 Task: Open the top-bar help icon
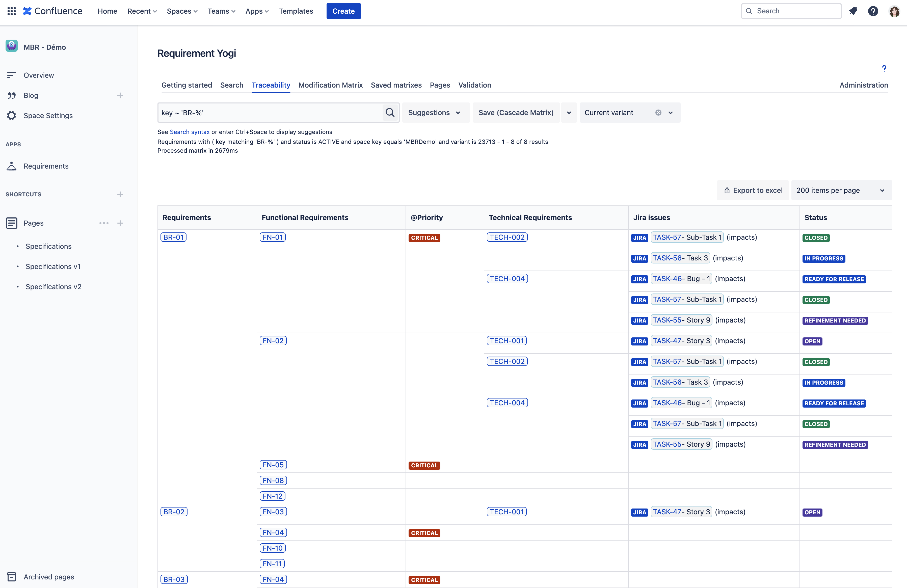pos(873,11)
